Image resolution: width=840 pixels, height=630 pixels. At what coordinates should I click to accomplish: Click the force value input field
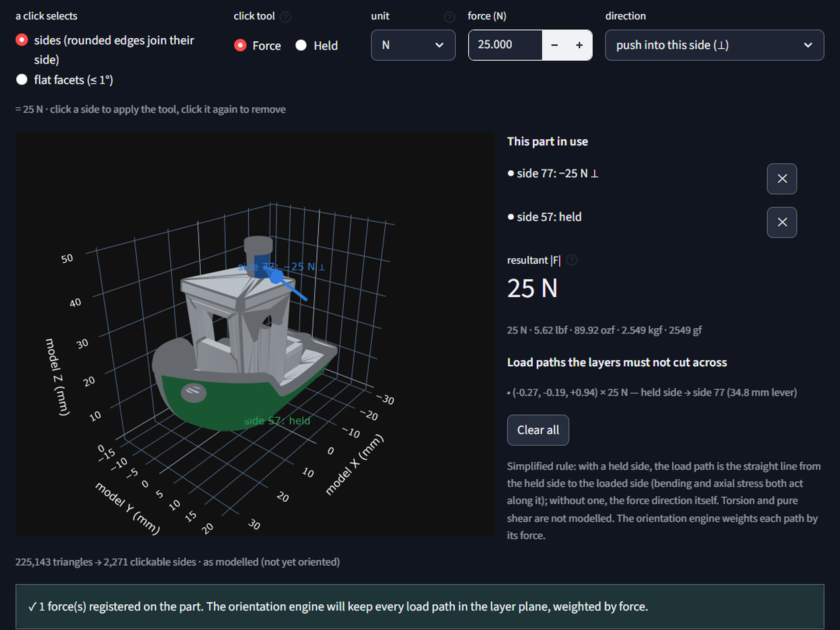(x=505, y=45)
